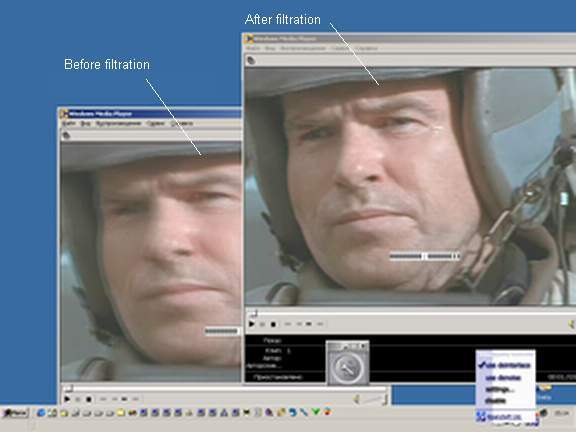The image size is (576, 432).
Task: Click the mute speaker icon in right player
Action: [572, 324]
